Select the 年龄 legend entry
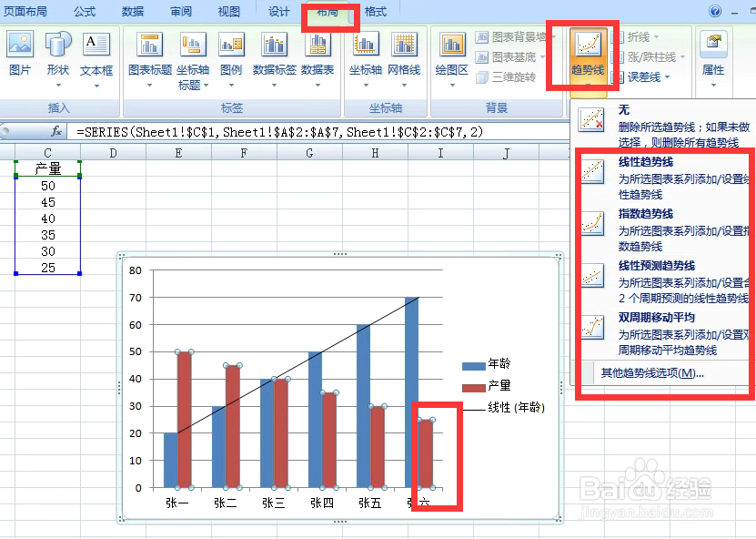The image size is (756, 539). coord(486,364)
